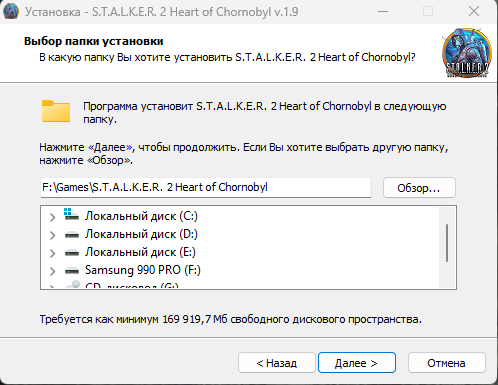Image resolution: width=498 pixels, height=385 pixels.
Task: Select the drive icon for disk E:
Action: (x=72, y=253)
